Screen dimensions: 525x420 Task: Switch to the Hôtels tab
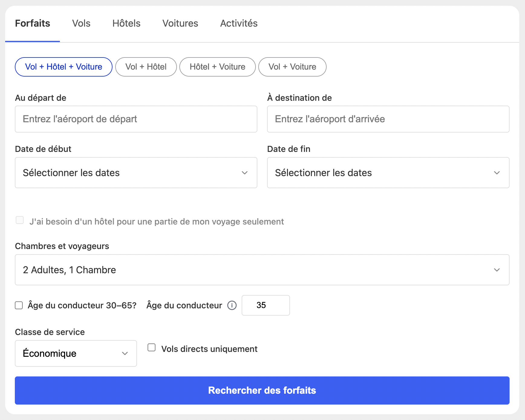(x=126, y=23)
